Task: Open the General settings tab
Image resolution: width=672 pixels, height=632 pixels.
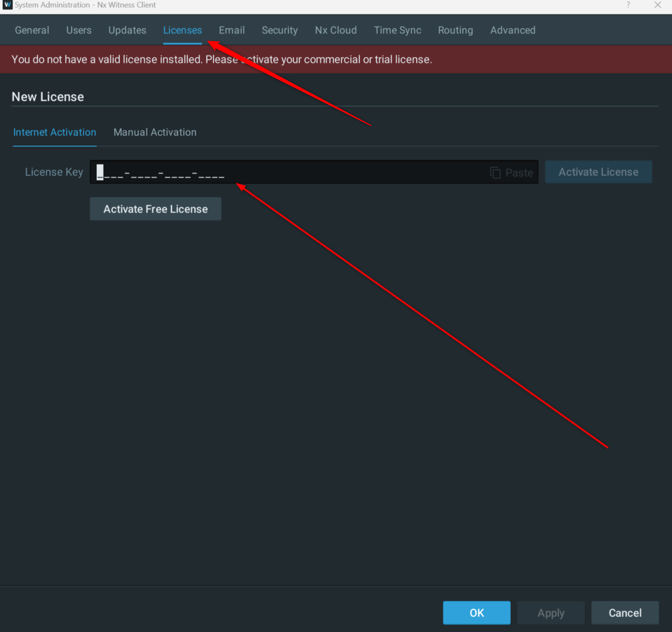Action: pos(32,30)
